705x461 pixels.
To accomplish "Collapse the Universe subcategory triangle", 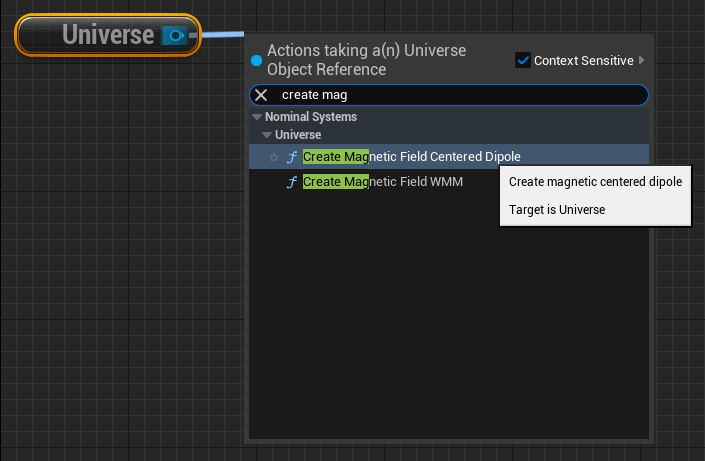I will (267, 135).
